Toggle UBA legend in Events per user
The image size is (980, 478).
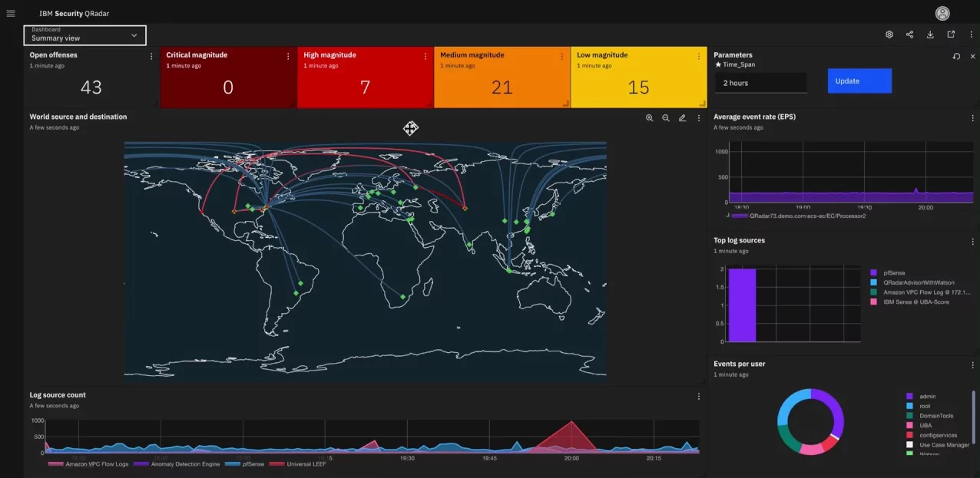point(919,425)
